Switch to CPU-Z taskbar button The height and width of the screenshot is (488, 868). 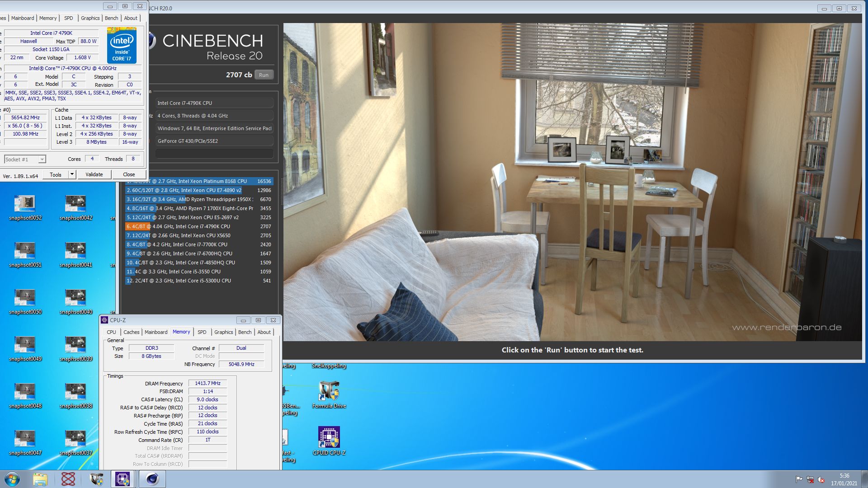click(123, 479)
